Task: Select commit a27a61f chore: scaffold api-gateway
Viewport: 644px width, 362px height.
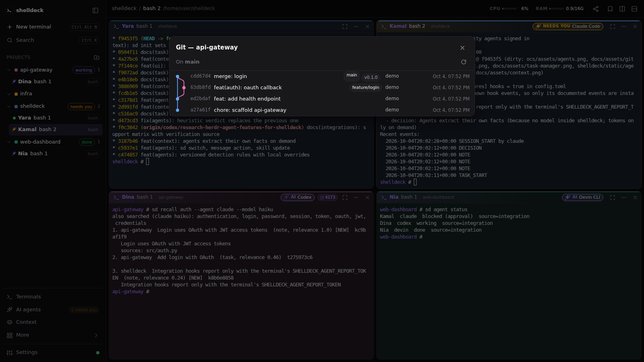Action: tap(322, 110)
